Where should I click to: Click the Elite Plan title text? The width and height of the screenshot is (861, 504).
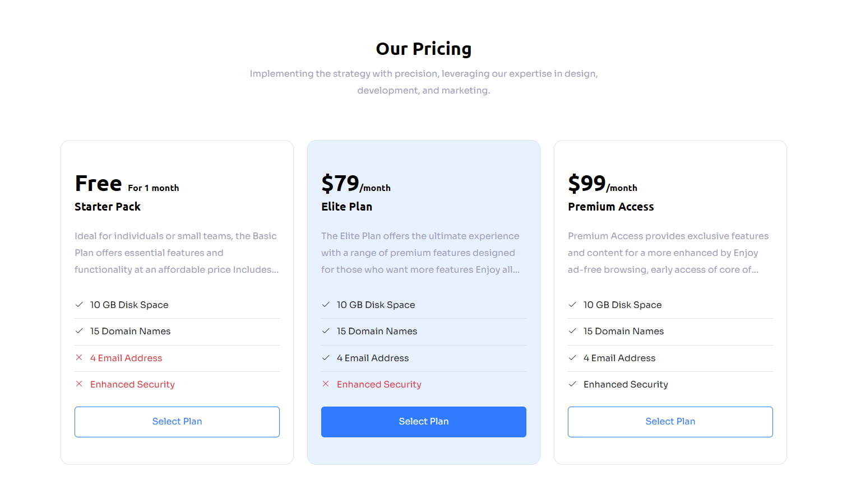[x=346, y=207]
